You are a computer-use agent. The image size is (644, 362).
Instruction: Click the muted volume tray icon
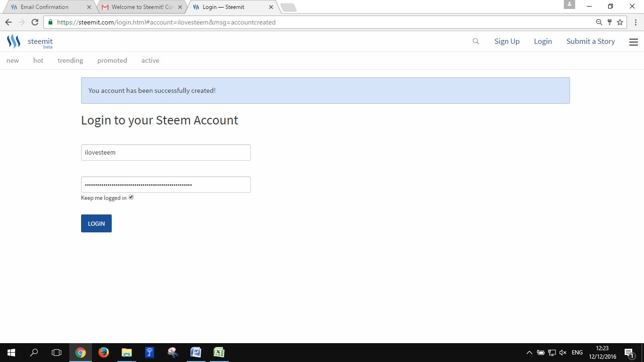pos(563,353)
